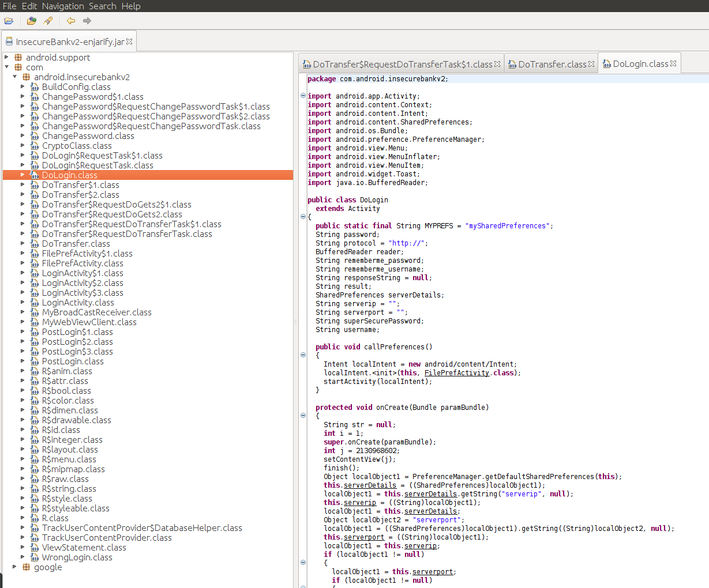This screenshot has height=588, width=709.
Task: Click the class icon beside CryptoClass.class
Action: pos(35,145)
